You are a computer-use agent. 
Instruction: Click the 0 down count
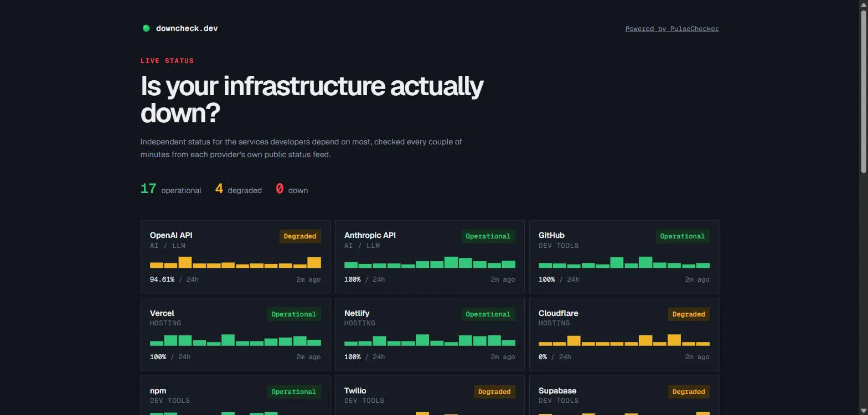click(292, 189)
